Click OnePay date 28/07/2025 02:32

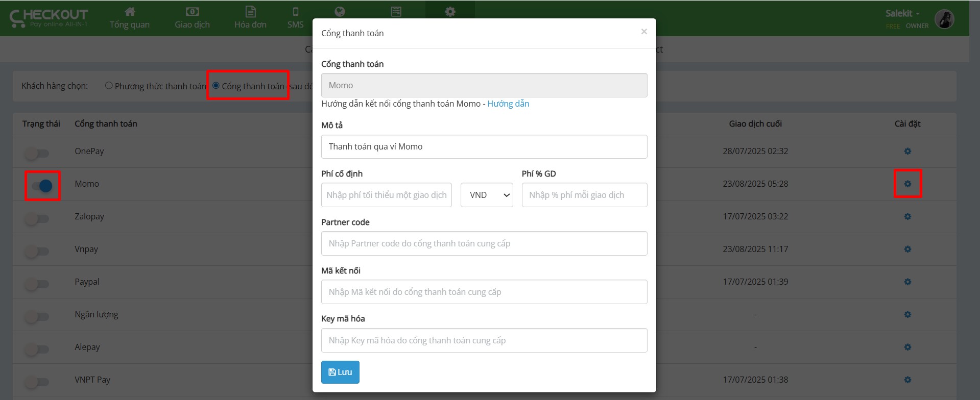(755, 151)
